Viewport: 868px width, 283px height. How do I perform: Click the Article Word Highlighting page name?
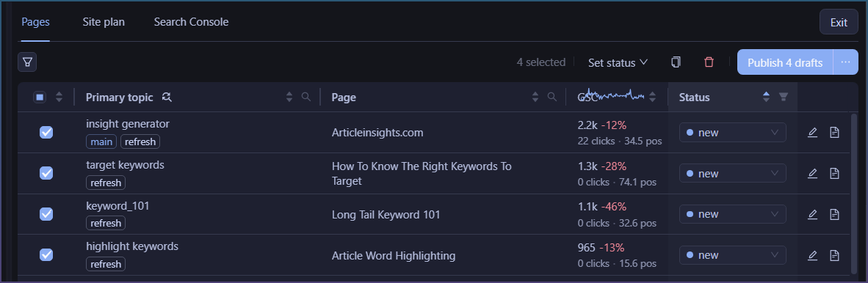point(394,255)
